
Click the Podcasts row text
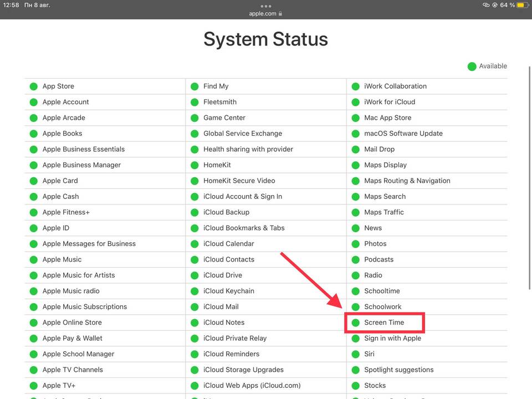(x=378, y=259)
